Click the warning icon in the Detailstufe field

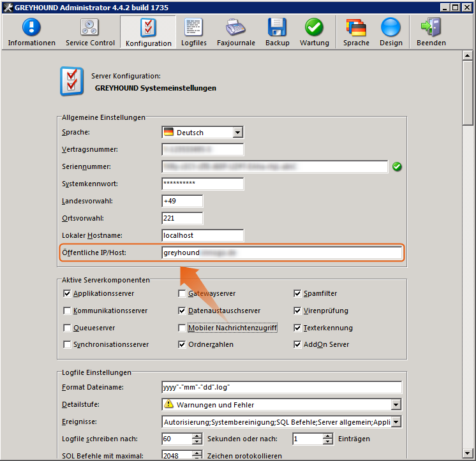(x=168, y=404)
